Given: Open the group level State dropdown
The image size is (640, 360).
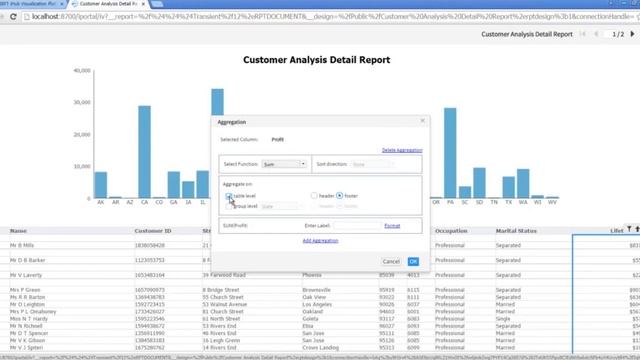Looking at the screenshot, I should [x=282, y=206].
